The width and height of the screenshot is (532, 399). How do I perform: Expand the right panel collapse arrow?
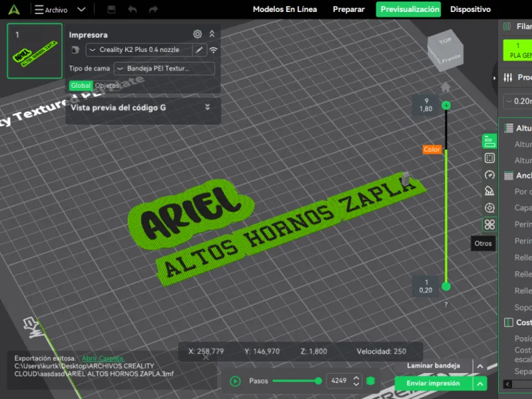494,78
